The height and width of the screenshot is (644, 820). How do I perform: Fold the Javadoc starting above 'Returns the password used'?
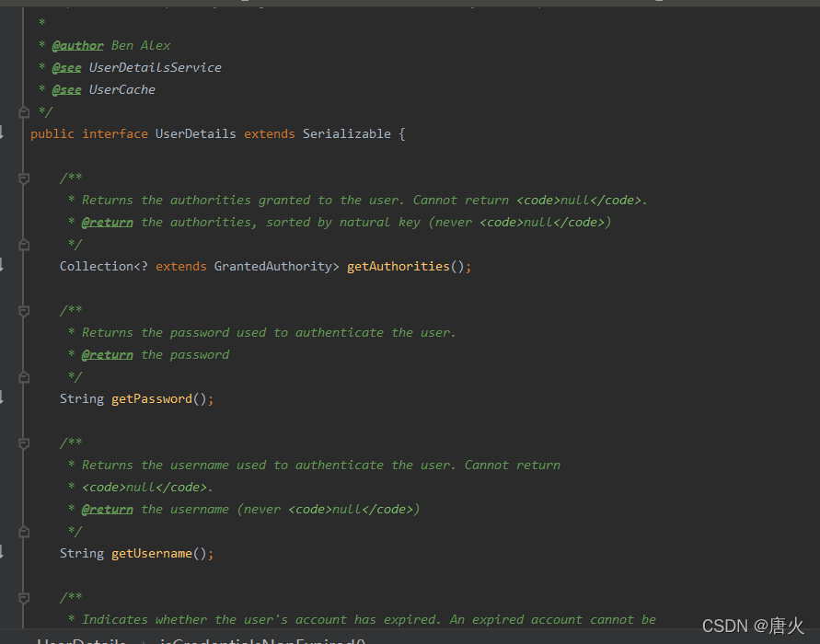click(24, 311)
